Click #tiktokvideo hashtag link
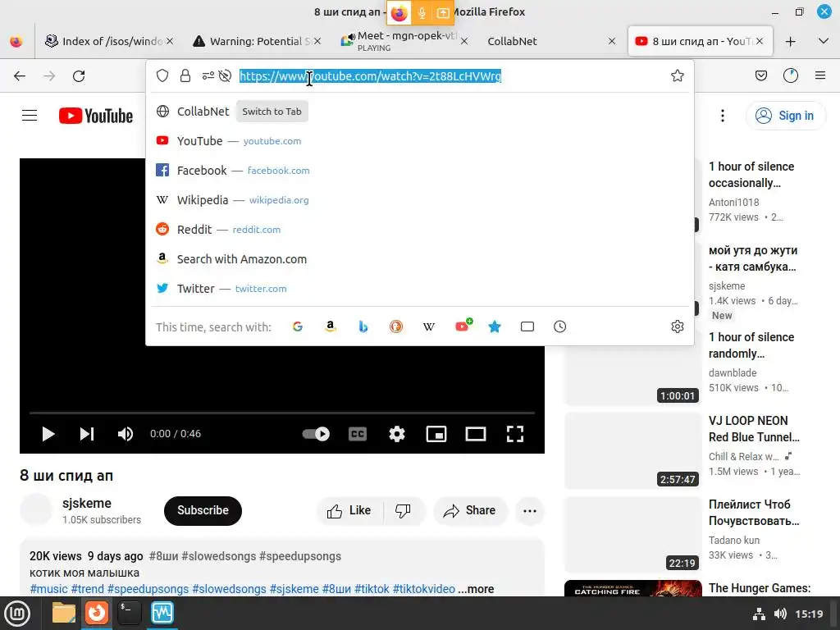This screenshot has width=840, height=630. click(x=424, y=589)
